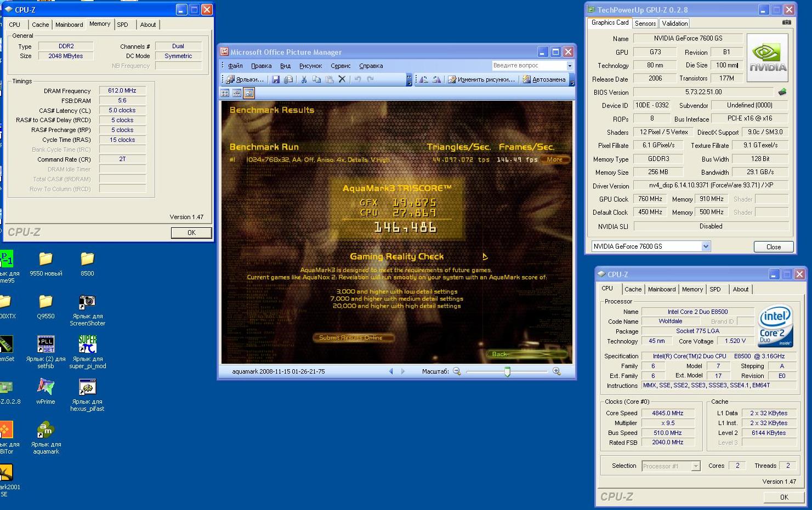
Task: Select SPD tab in memory CPU-Z window
Action: tap(122, 25)
